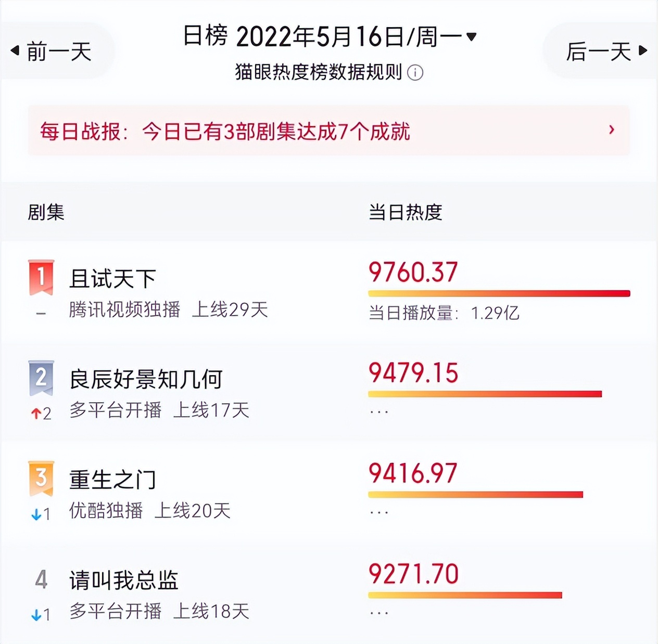Click the dash rank-change indicator under rank 1
658x644 pixels.
coord(40,312)
